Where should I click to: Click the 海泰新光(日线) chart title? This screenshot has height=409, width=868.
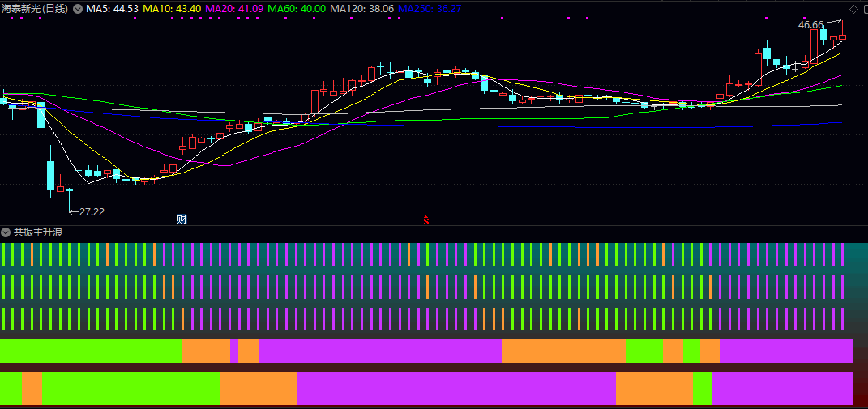[36, 9]
